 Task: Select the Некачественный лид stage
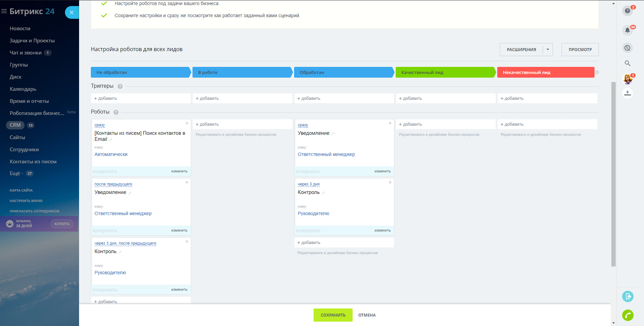[x=546, y=72]
